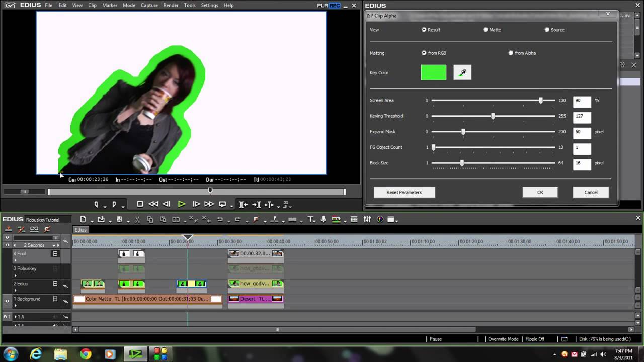Click the Screen Area value field
This screenshot has height=362, width=644.
[582, 101]
